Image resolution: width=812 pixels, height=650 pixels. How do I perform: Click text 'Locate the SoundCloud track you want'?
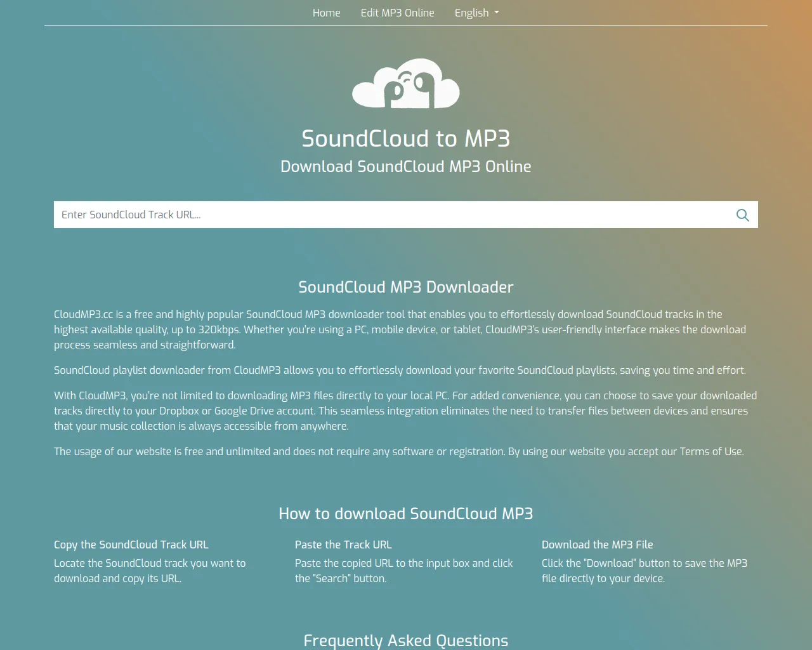(150, 571)
